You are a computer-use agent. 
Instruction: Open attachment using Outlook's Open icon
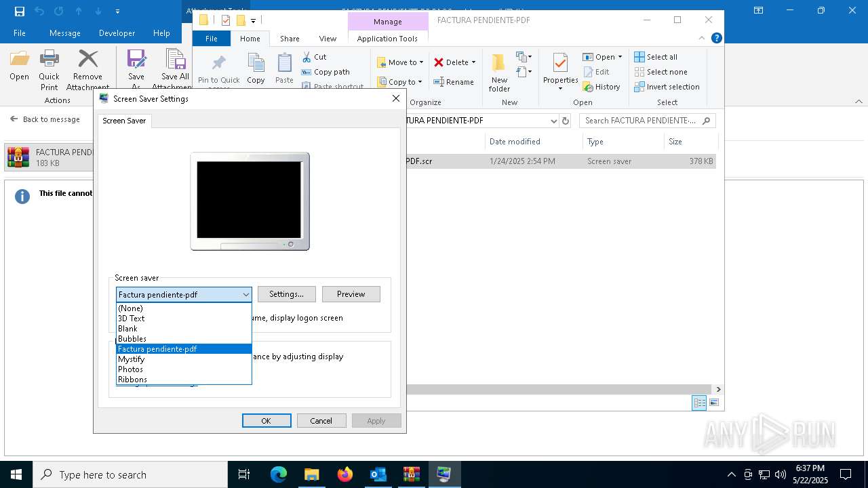tap(19, 66)
